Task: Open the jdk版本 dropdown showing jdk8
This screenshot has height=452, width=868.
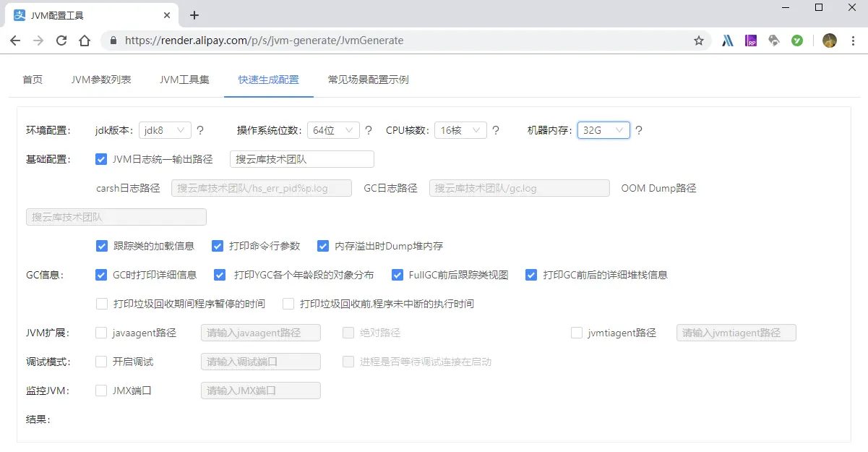Action: pos(165,130)
